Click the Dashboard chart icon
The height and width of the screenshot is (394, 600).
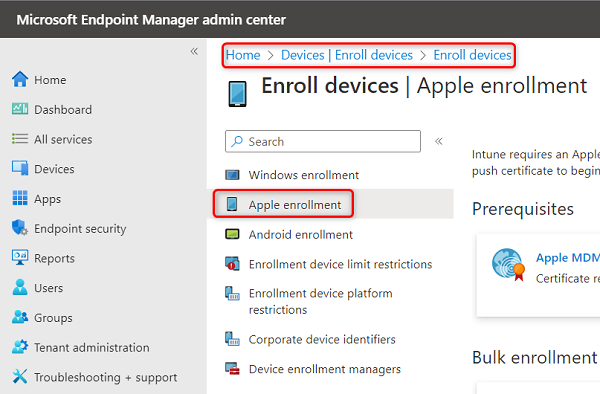pos(20,109)
